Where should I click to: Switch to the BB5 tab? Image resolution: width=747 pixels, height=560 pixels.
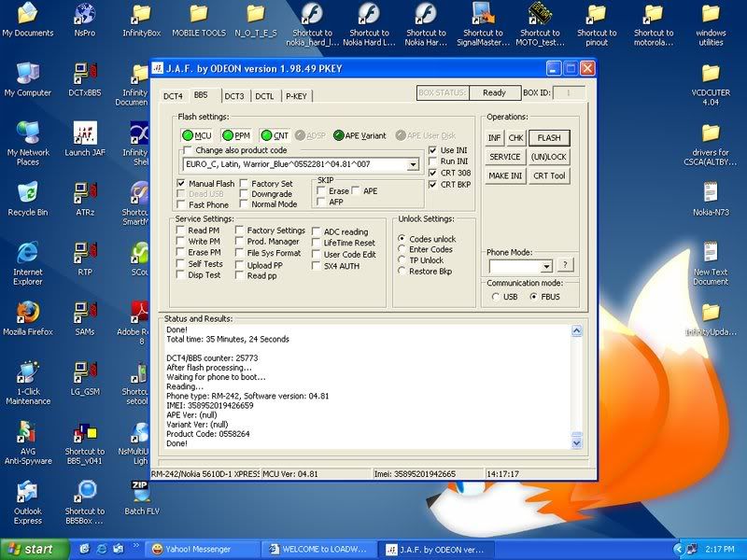pos(201,95)
